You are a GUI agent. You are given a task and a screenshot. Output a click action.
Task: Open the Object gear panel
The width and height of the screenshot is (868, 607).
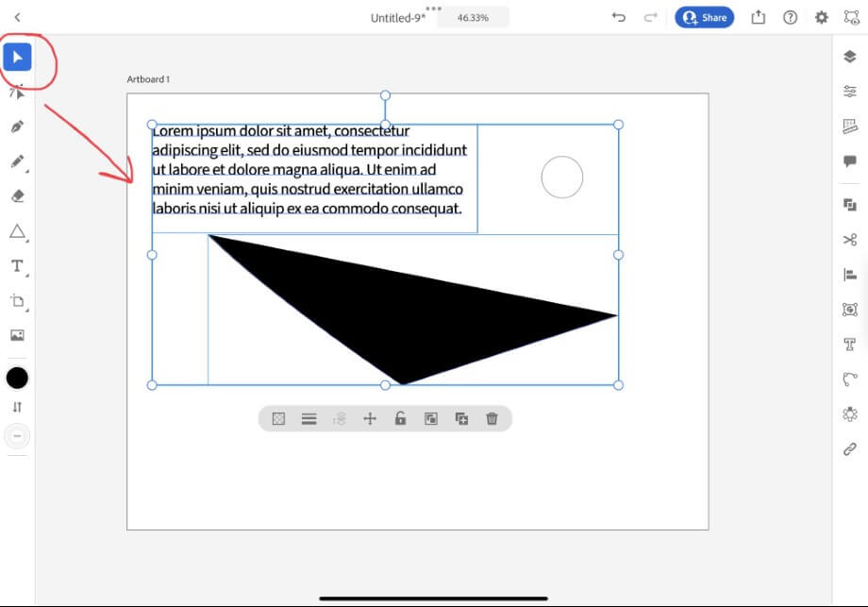pos(850,413)
